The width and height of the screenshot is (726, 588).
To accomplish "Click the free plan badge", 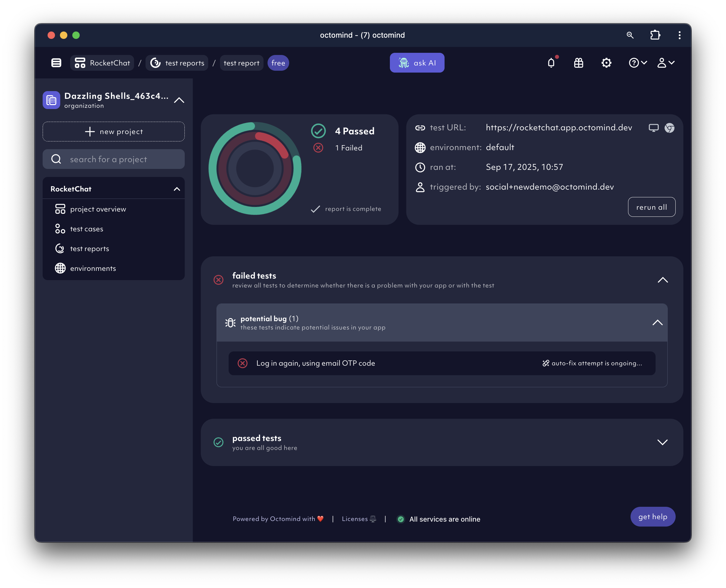I will pyautogui.click(x=278, y=63).
